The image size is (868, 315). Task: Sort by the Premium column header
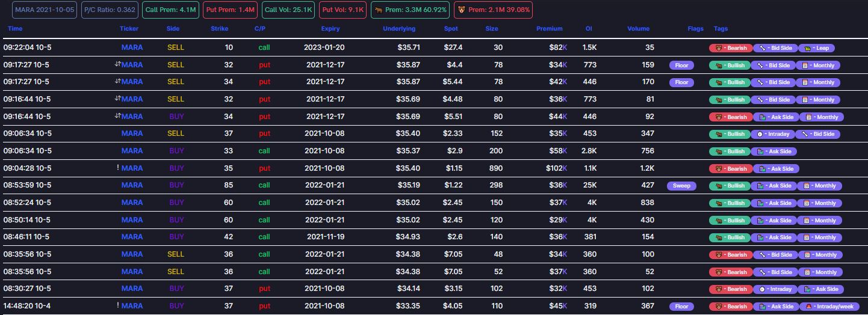click(x=550, y=28)
